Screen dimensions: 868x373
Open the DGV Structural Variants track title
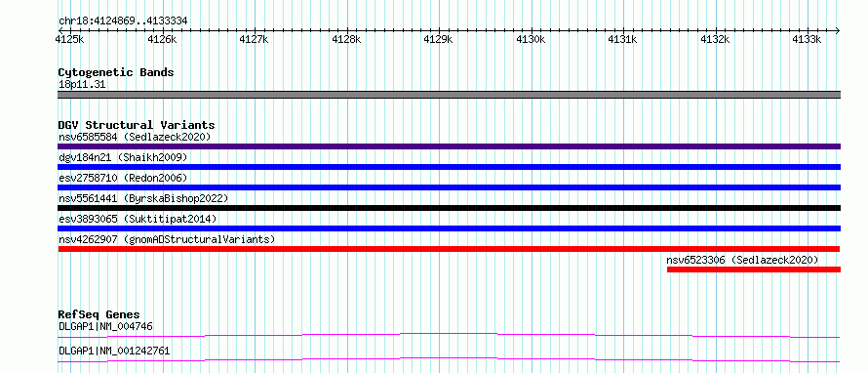point(137,125)
